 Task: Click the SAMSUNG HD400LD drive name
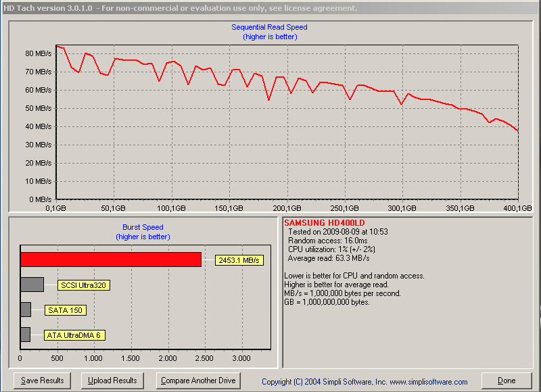point(325,223)
